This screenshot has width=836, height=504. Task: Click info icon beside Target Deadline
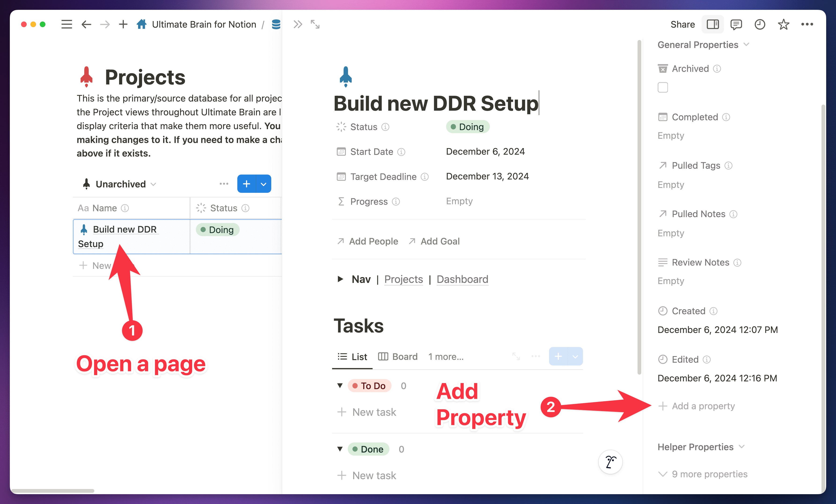[x=425, y=177]
